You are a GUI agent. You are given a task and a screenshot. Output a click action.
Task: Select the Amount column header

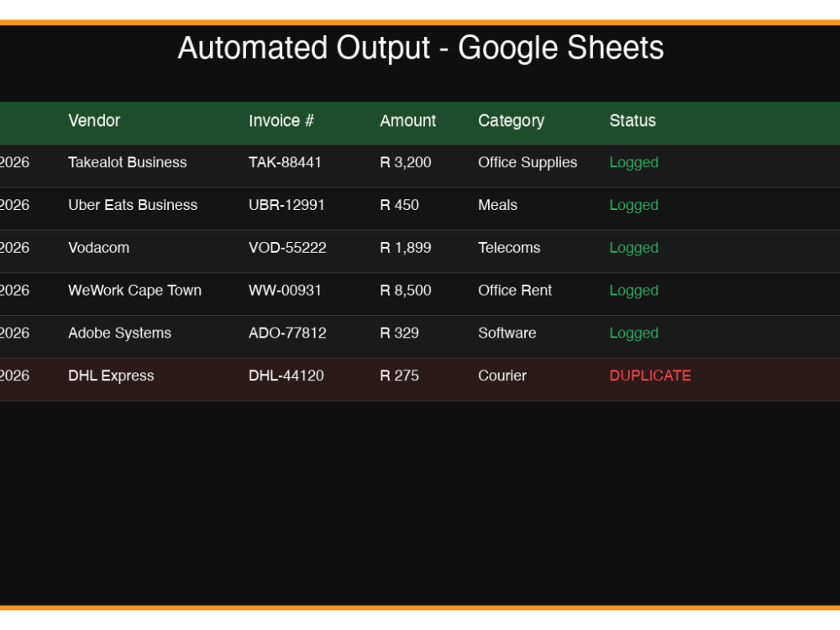click(x=407, y=120)
